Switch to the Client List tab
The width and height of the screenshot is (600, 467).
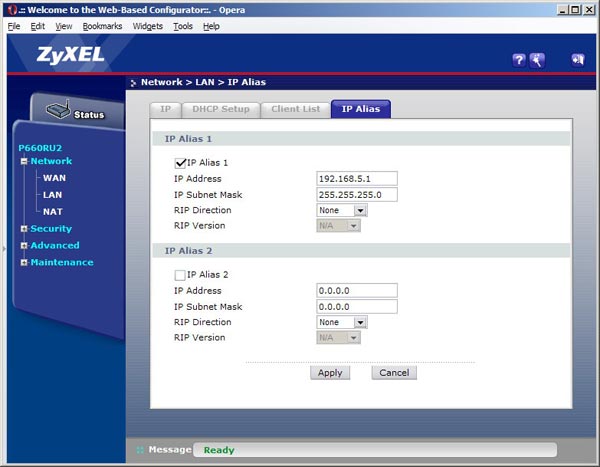295,110
